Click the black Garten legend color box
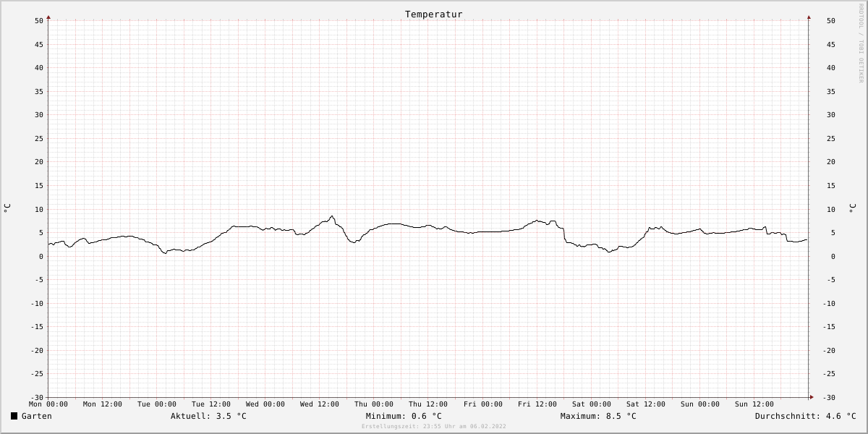 [14, 416]
